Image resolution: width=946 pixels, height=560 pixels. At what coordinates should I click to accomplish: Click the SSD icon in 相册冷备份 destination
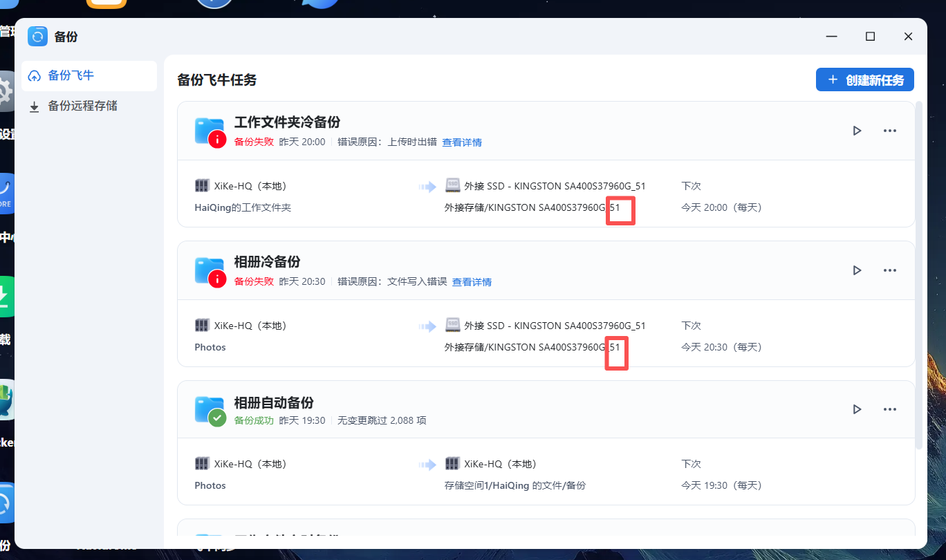pos(452,326)
